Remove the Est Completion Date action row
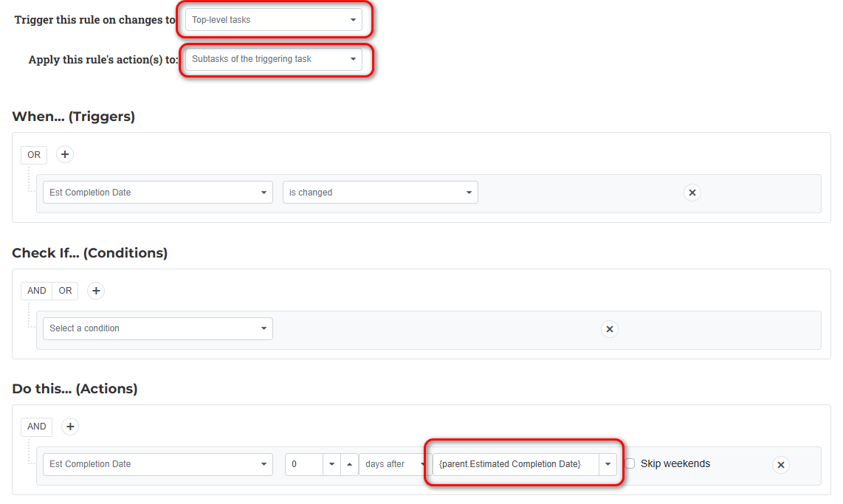The height and width of the screenshot is (504, 843). (x=781, y=465)
